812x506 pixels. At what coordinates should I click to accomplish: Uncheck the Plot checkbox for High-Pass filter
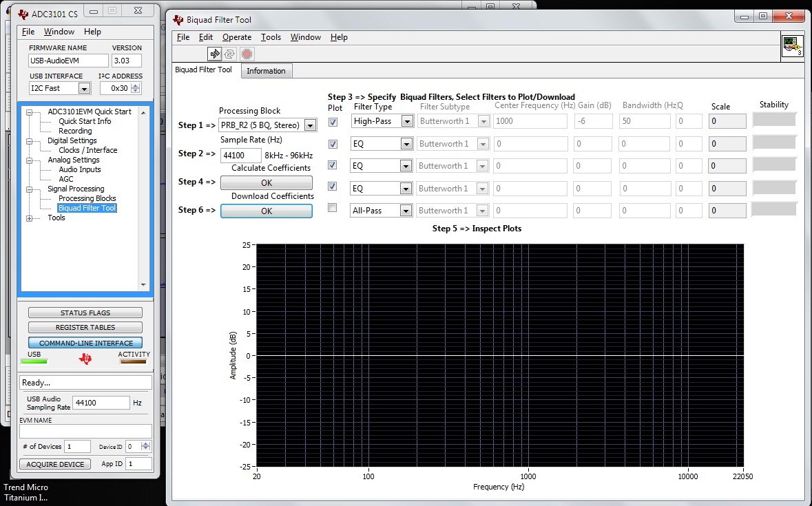pos(333,122)
